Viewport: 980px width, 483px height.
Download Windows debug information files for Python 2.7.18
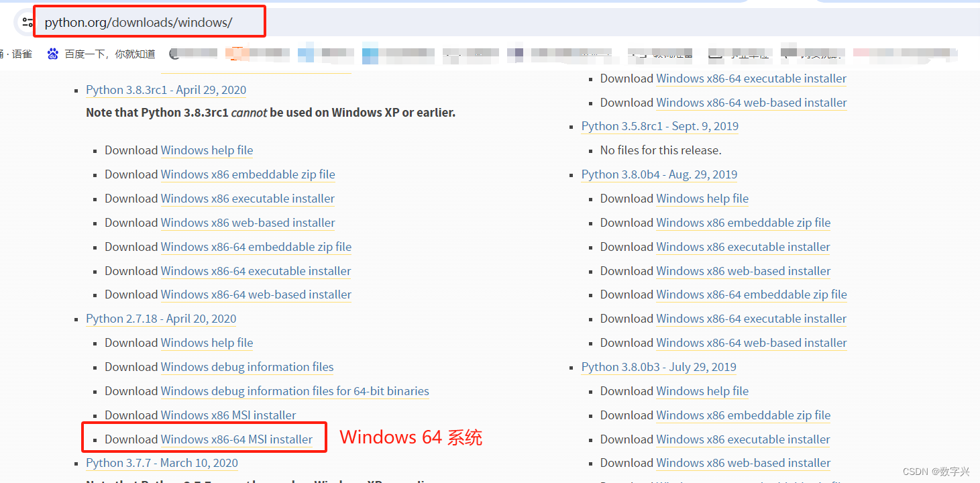tap(248, 367)
